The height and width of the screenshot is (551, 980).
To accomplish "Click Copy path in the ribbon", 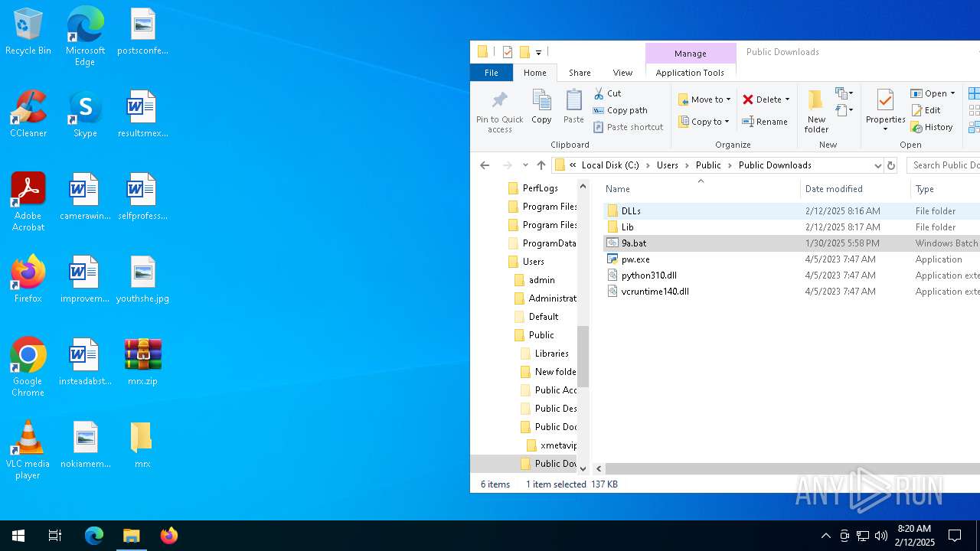I will [620, 110].
